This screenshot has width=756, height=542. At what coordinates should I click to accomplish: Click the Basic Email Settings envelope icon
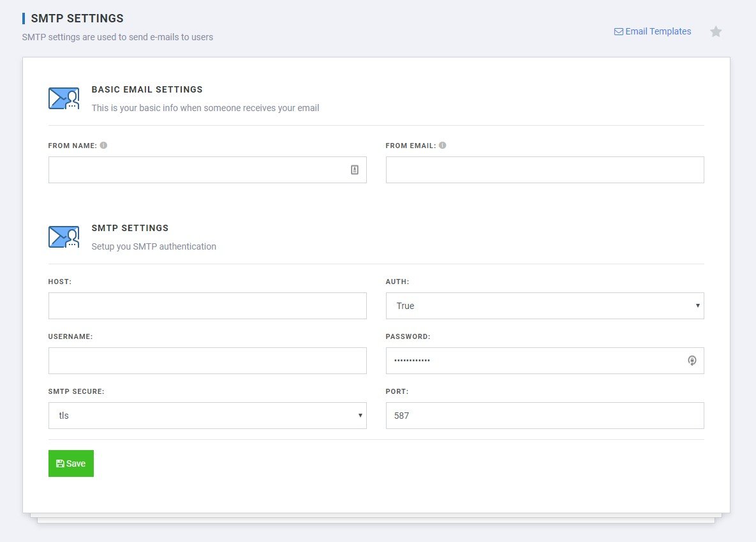pyautogui.click(x=64, y=98)
